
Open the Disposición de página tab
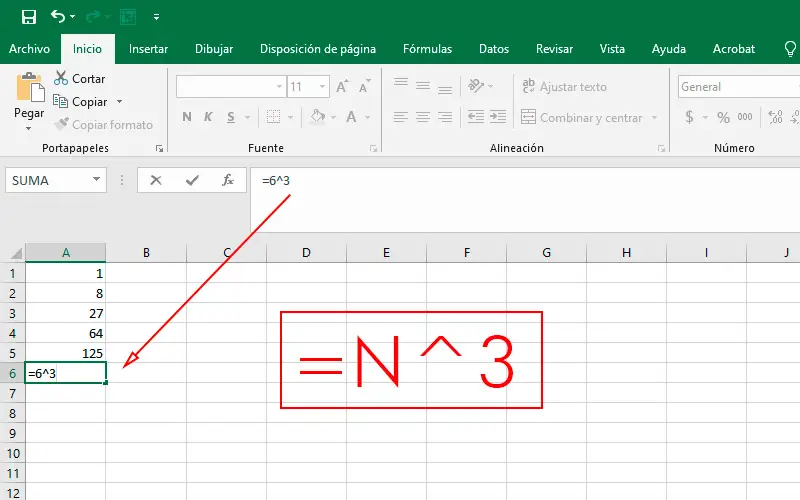pos(318,49)
